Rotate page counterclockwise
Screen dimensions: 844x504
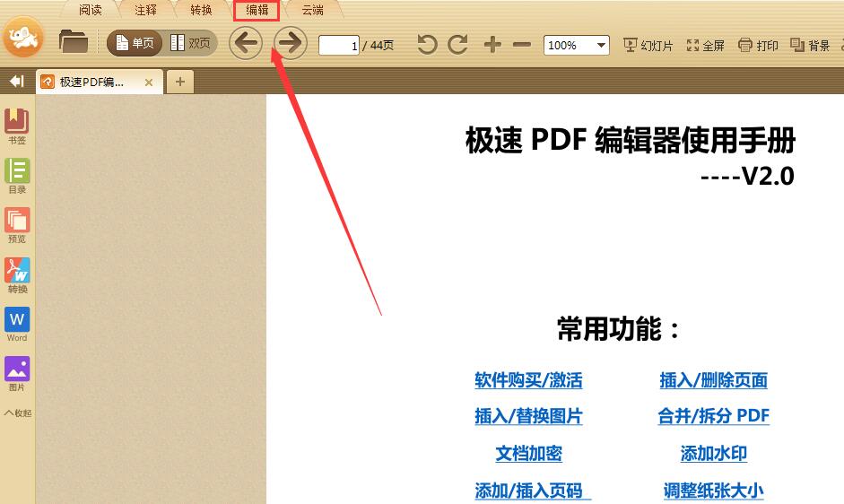click(428, 45)
